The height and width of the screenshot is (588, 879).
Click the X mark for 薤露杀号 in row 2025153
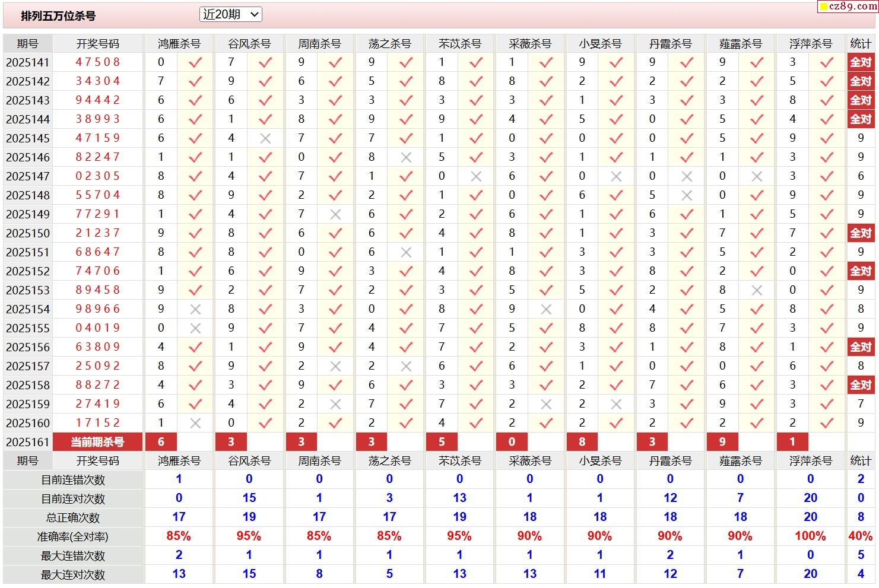click(757, 290)
